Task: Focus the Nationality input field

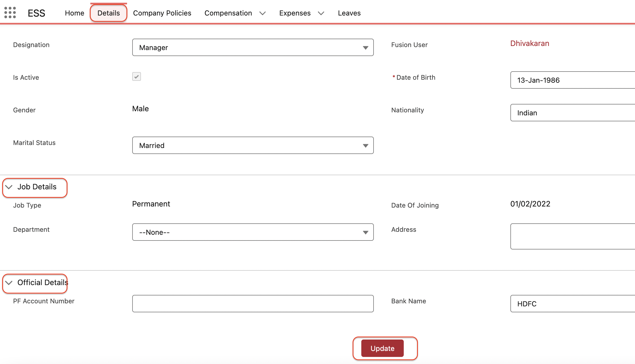Action: click(571, 113)
